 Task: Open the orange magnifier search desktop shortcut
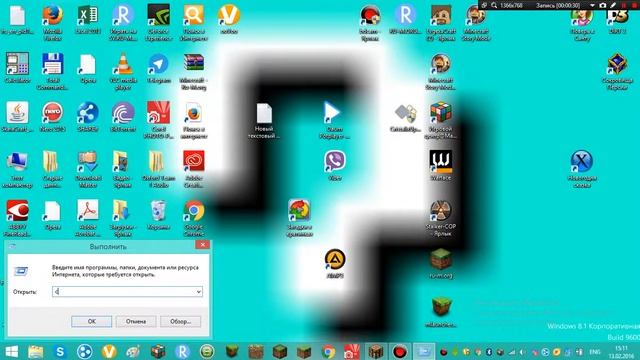[x=193, y=16]
